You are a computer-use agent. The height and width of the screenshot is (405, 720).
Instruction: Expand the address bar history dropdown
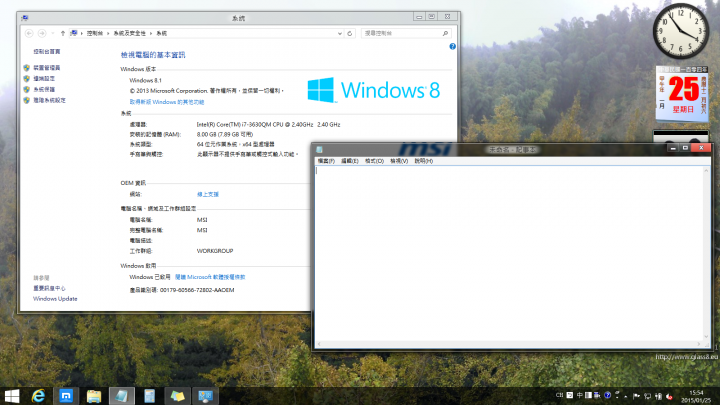tap(340, 34)
